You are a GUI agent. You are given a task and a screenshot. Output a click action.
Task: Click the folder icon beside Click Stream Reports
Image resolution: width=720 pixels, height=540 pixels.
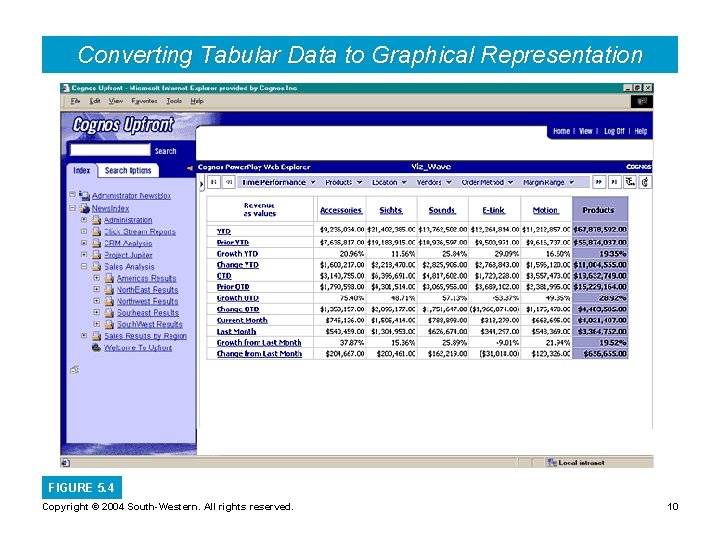(x=96, y=231)
